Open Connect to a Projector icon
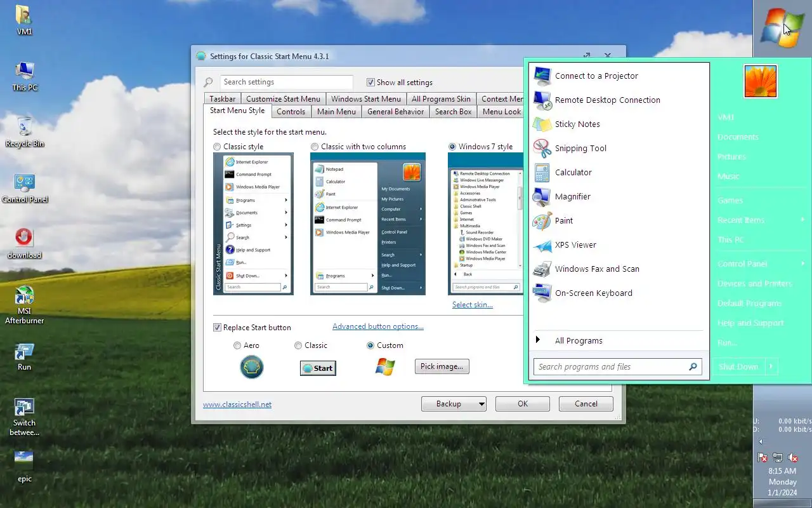812x508 pixels. (x=542, y=76)
